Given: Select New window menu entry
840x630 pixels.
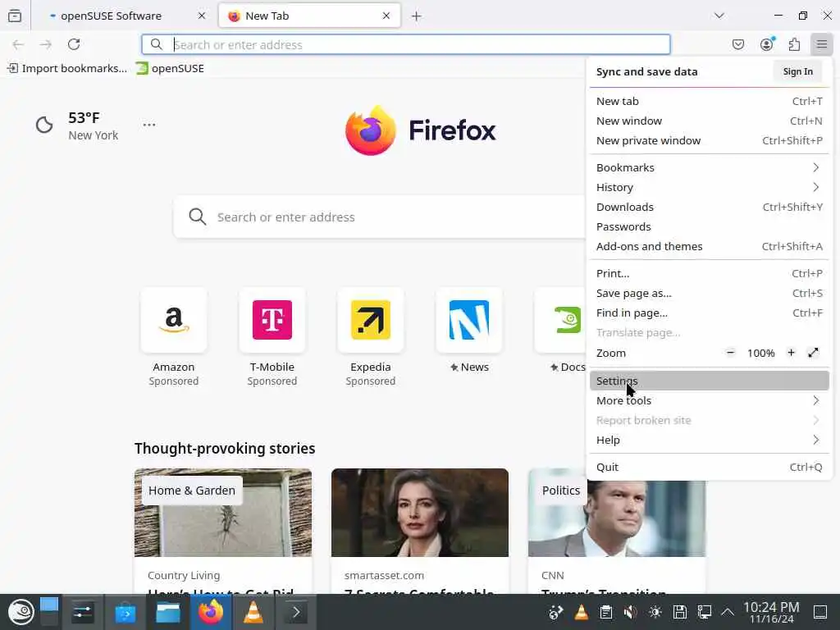Looking at the screenshot, I should [710, 121].
